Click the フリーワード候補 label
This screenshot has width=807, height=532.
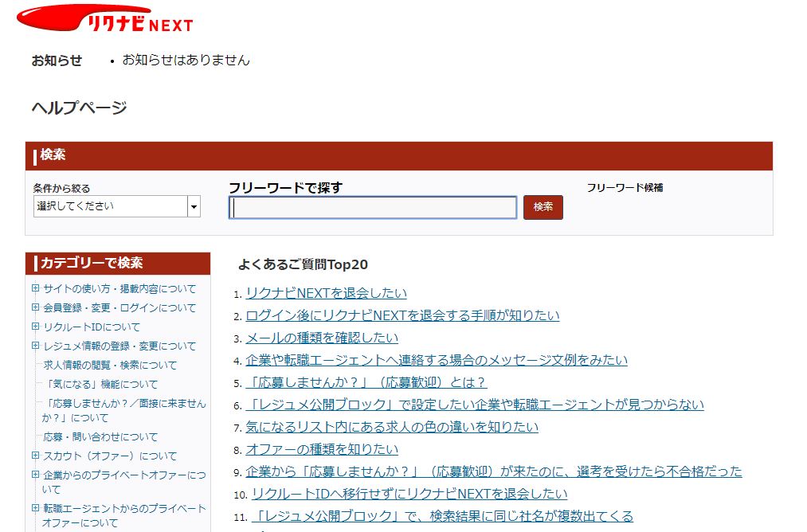[x=625, y=188]
